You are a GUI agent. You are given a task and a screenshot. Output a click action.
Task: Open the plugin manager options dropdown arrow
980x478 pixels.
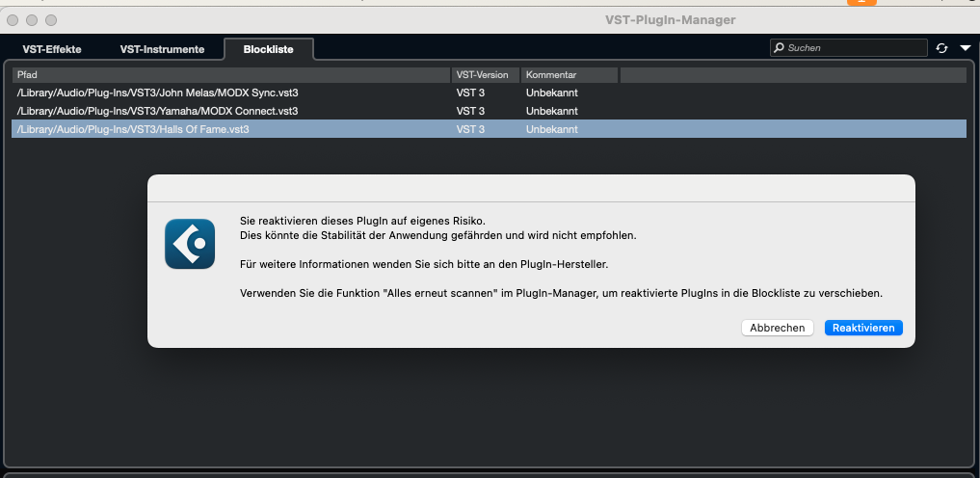[965, 48]
